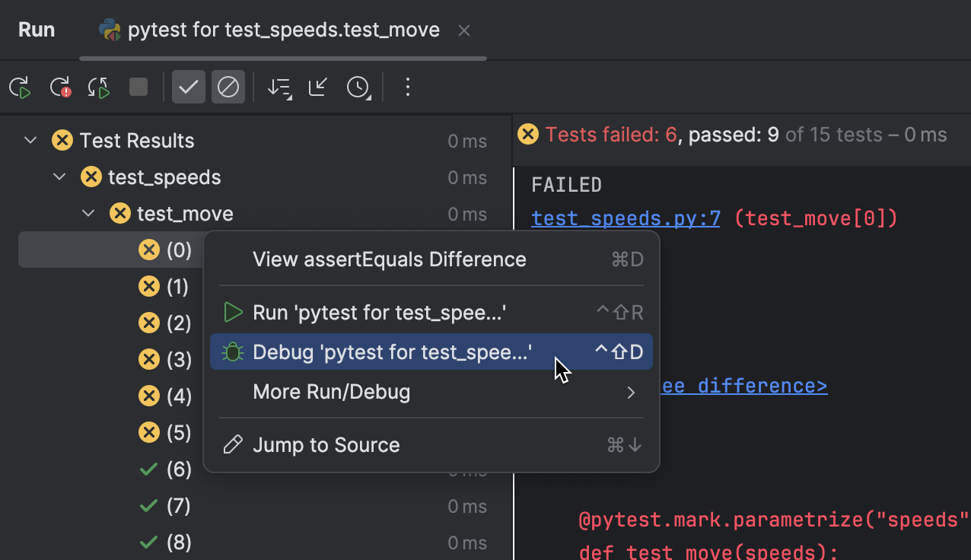Toggle the Show Ignored tests filter
The image size is (971, 560).
pos(228,87)
